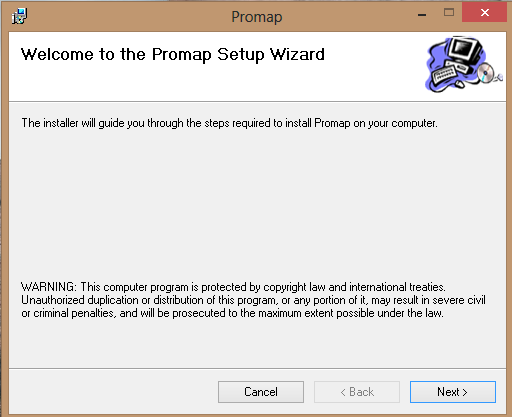The height and width of the screenshot is (417, 512).
Task: Click the left chevron on Back
Action: pos(343,393)
